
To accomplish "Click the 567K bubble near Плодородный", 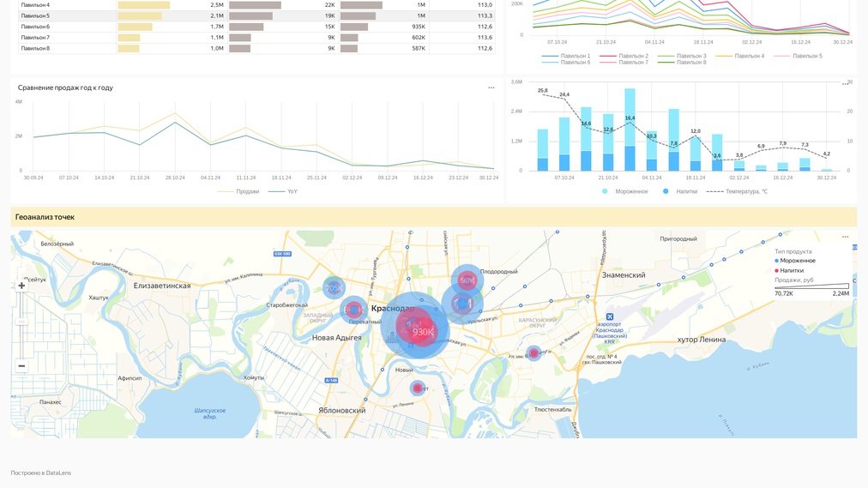I will [467, 280].
